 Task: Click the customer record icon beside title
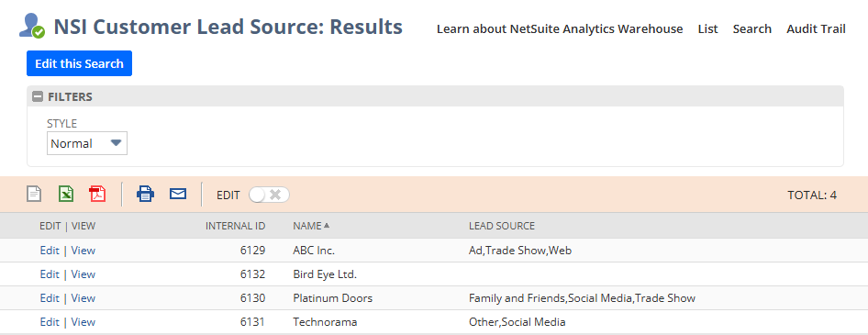31,26
